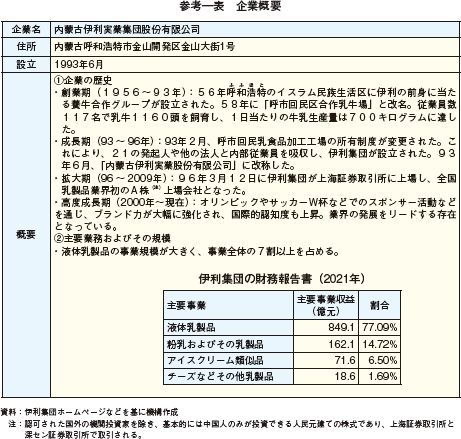Click the percentage 1.69%
Image resolution: width=461 pixels, height=439 pixels.
(383, 376)
